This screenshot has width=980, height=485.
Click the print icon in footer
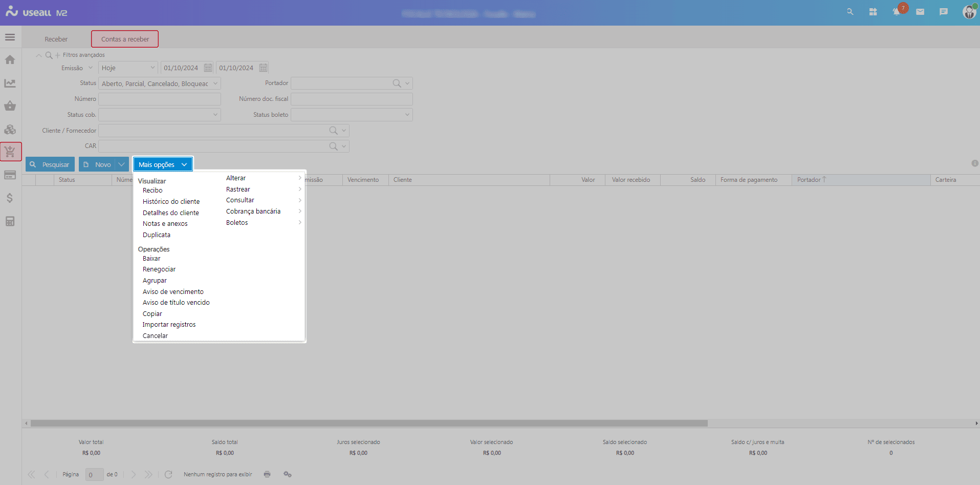pos(267,474)
